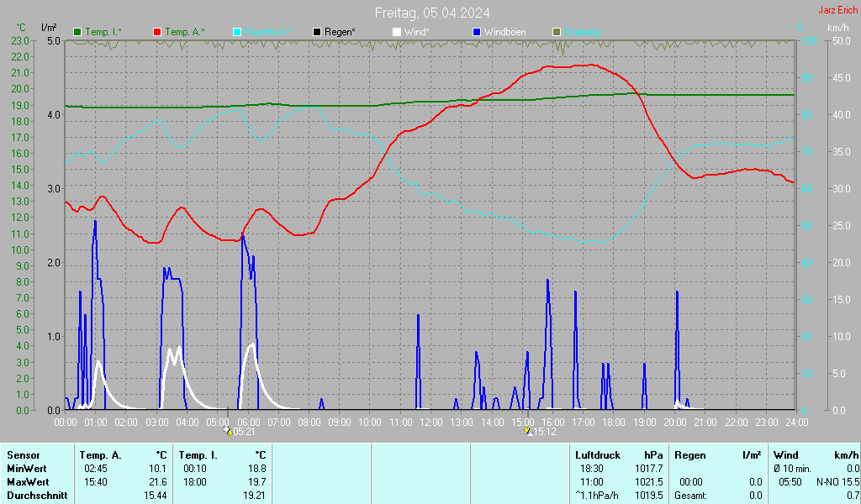Click the '18.8' minimum indoor temperature value
The image size is (861, 504).
(x=257, y=469)
